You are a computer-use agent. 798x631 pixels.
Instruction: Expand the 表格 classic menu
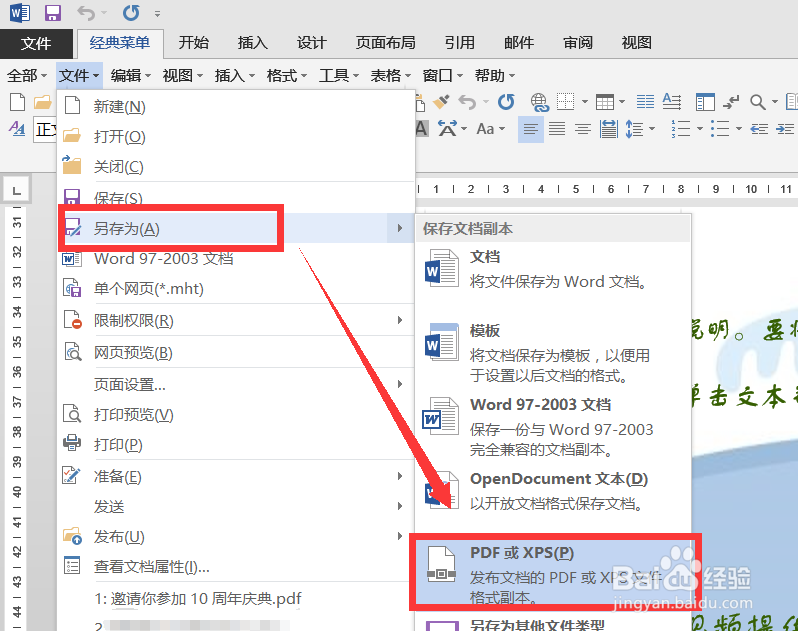[x=390, y=76]
